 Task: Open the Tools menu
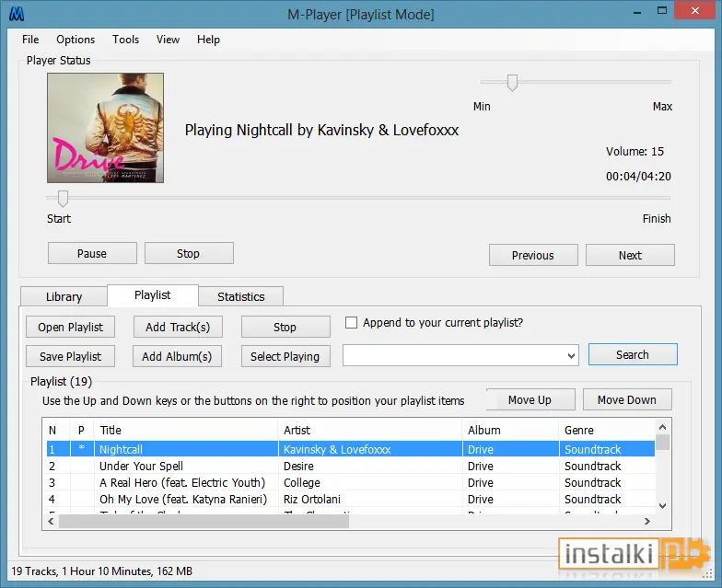click(125, 40)
